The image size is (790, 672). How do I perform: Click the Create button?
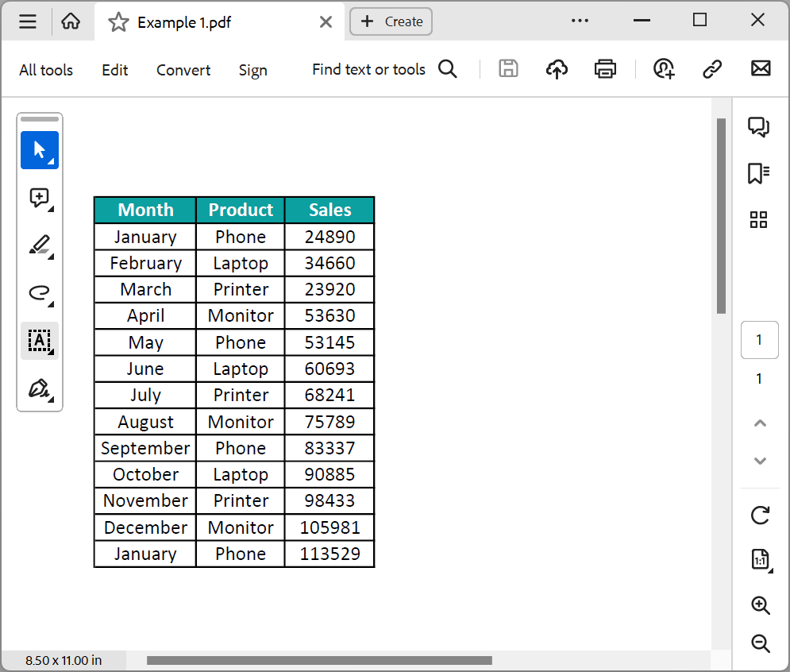pyautogui.click(x=391, y=21)
